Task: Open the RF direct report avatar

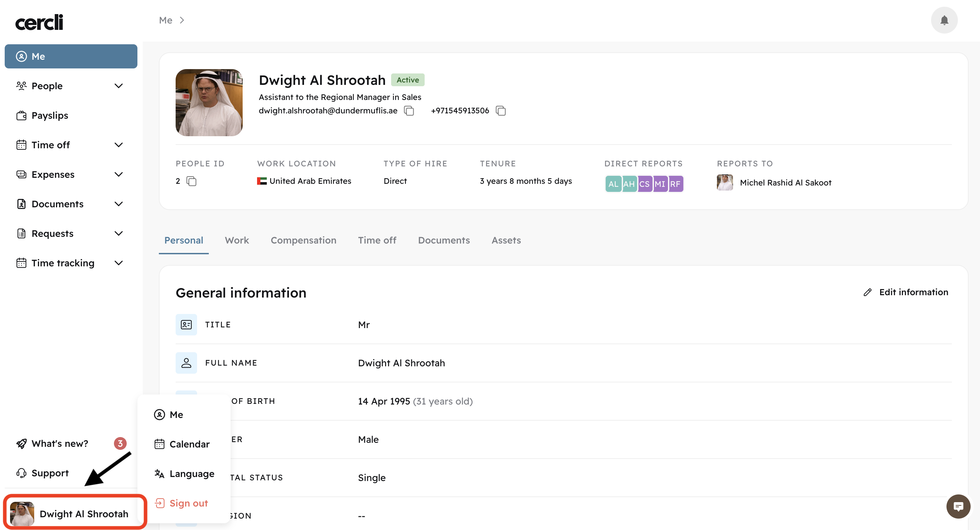Action: coord(676,184)
